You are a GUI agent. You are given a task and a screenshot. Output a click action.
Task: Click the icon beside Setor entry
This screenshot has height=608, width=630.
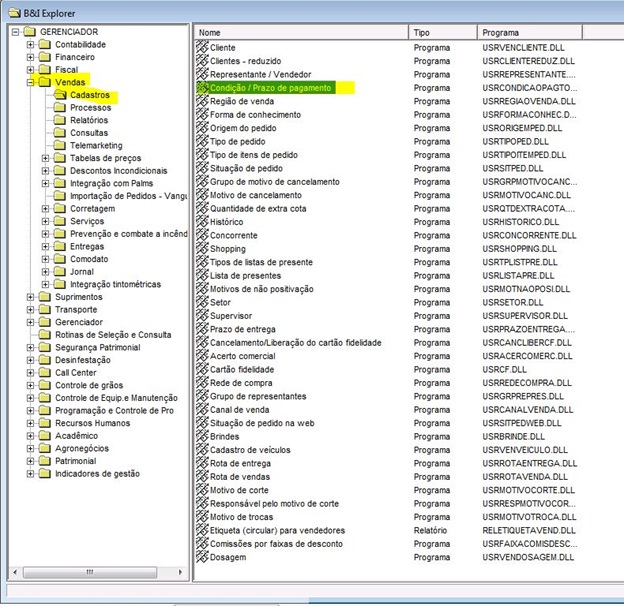tap(202, 302)
